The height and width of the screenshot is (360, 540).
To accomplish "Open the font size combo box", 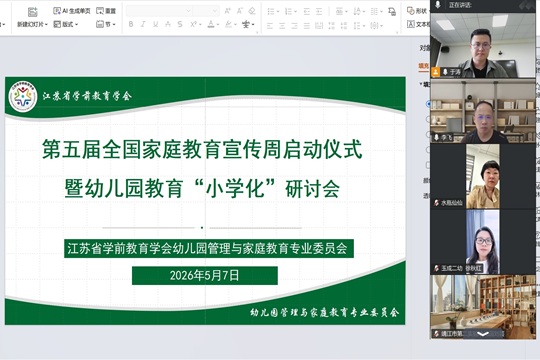I will (206, 11).
